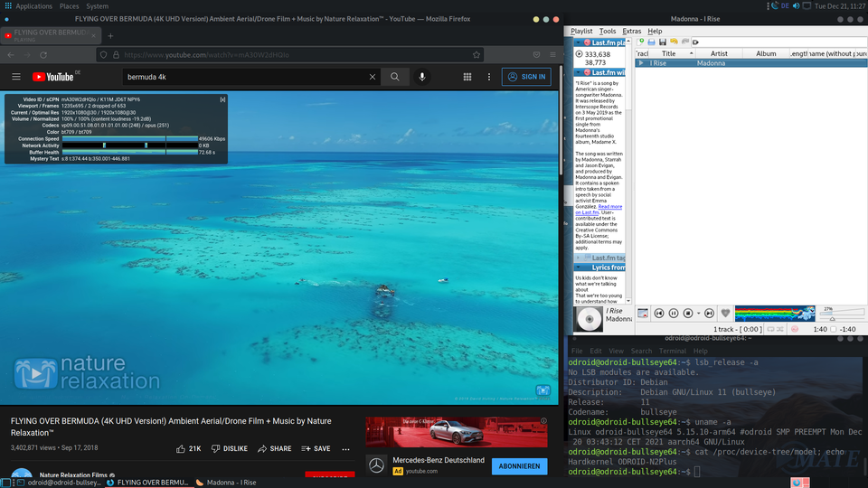Toggle Clementine show/hide window icon
Screen dimensions: 868x488
643,314
